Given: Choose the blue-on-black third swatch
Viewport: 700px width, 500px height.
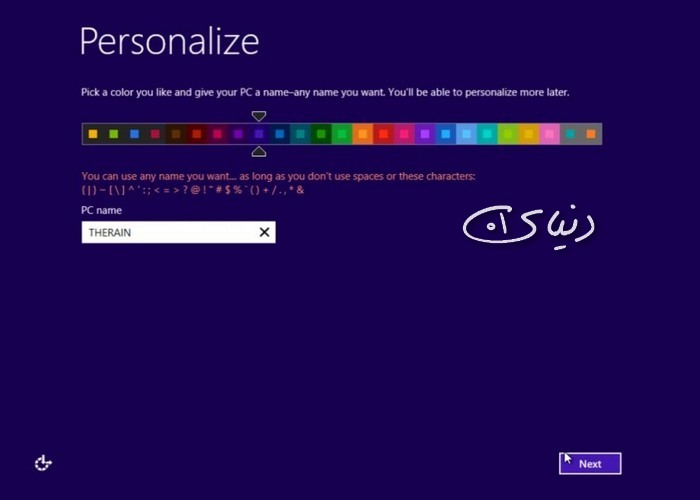Looking at the screenshot, I should 134,134.
